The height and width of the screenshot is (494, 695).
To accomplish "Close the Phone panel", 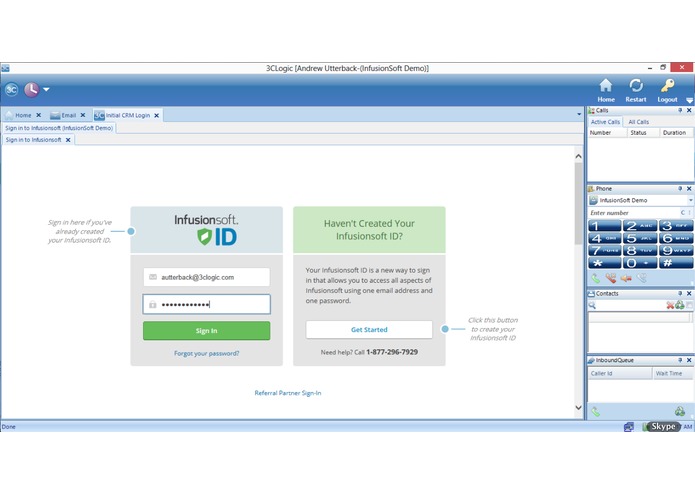I will (x=689, y=189).
